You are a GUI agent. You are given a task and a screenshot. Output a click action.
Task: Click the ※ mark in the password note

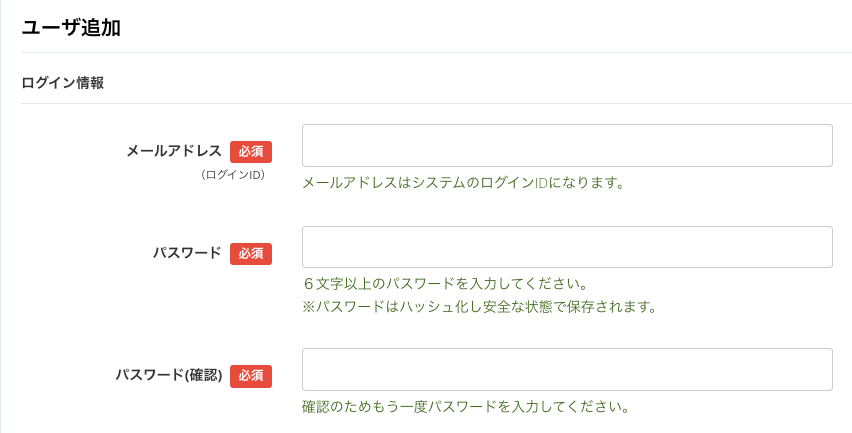[308, 307]
